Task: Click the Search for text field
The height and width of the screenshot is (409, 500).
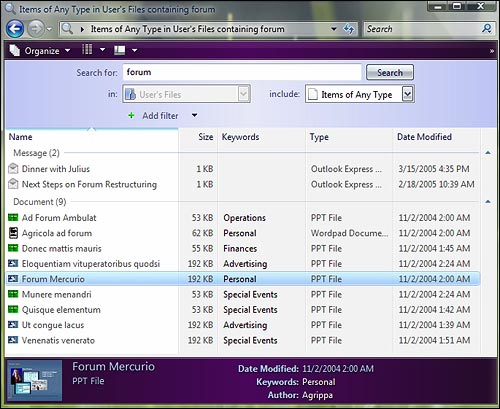Action: [x=242, y=72]
